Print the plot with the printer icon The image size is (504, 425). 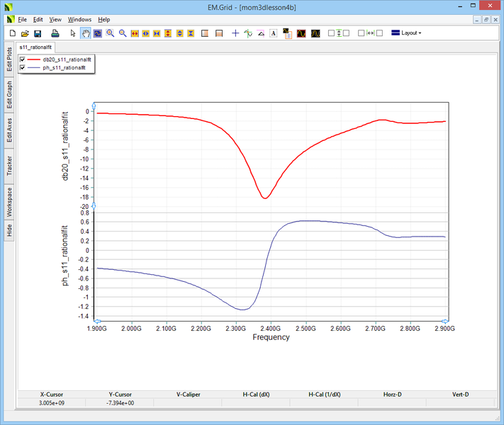55,33
